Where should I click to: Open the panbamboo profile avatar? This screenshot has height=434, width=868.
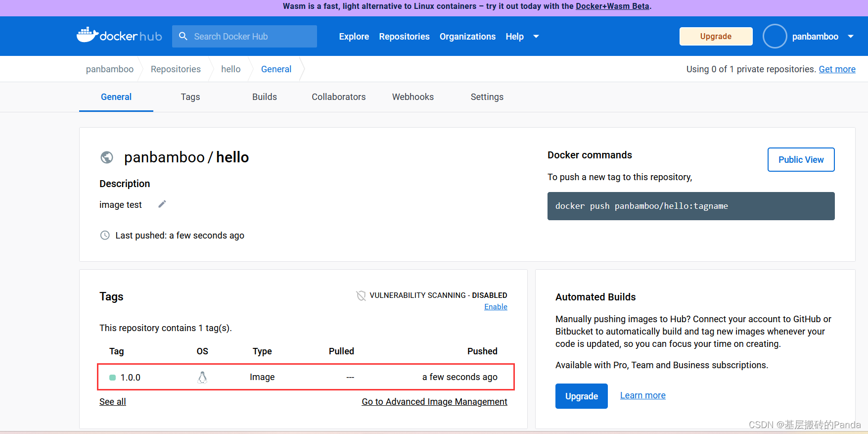click(x=775, y=36)
